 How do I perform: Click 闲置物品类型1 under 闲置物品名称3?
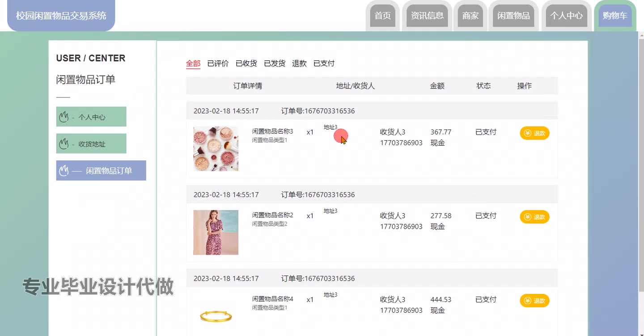click(269, 140)
